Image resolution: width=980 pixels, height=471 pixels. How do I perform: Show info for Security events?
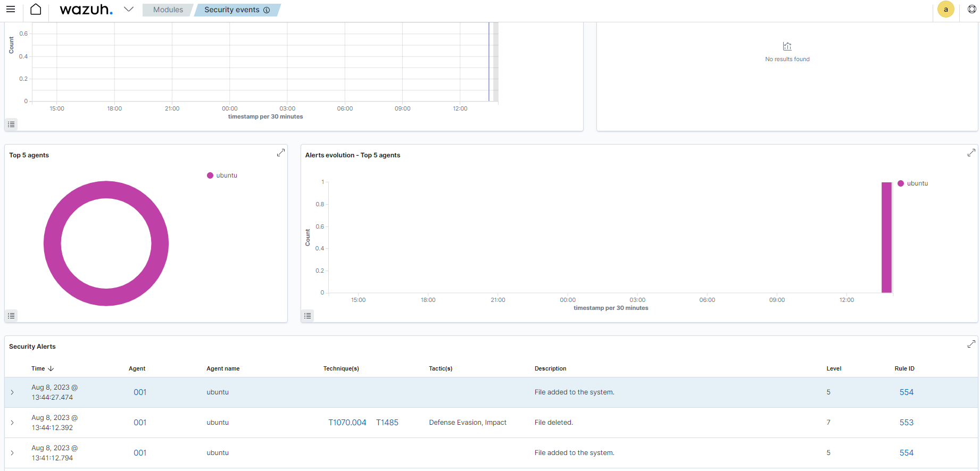tap(267, 10)
